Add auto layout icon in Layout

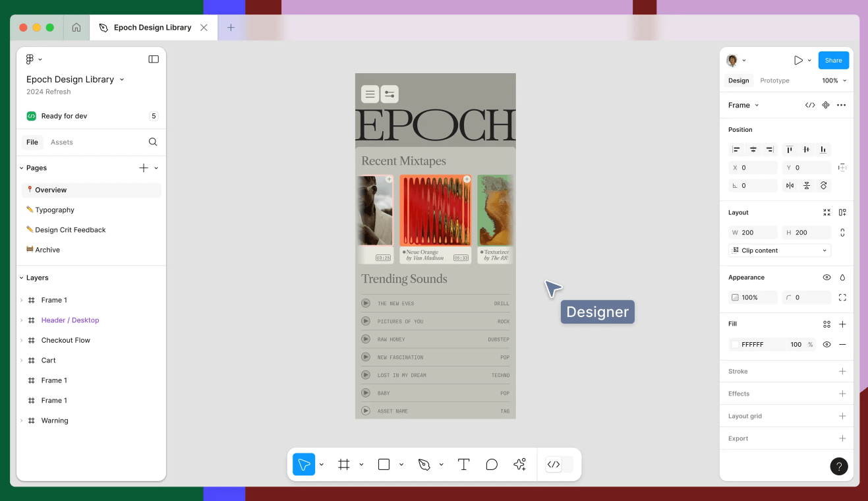coord(842,212)
